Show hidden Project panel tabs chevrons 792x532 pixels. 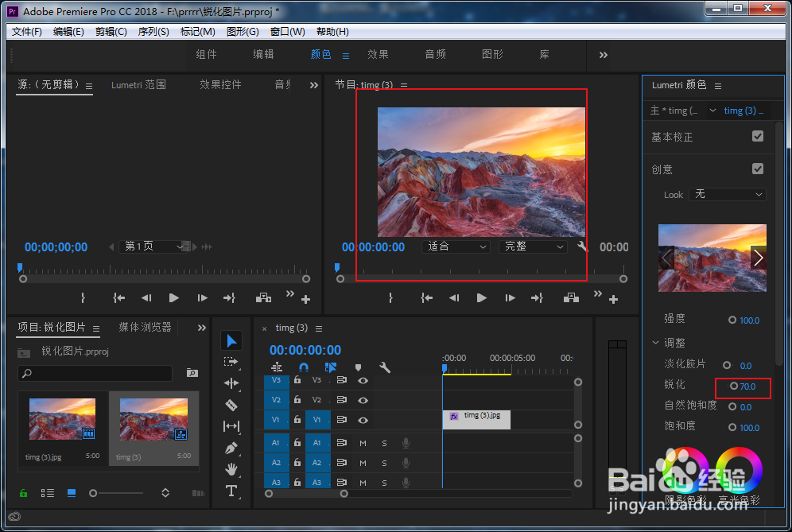click(x=202, y=328)
